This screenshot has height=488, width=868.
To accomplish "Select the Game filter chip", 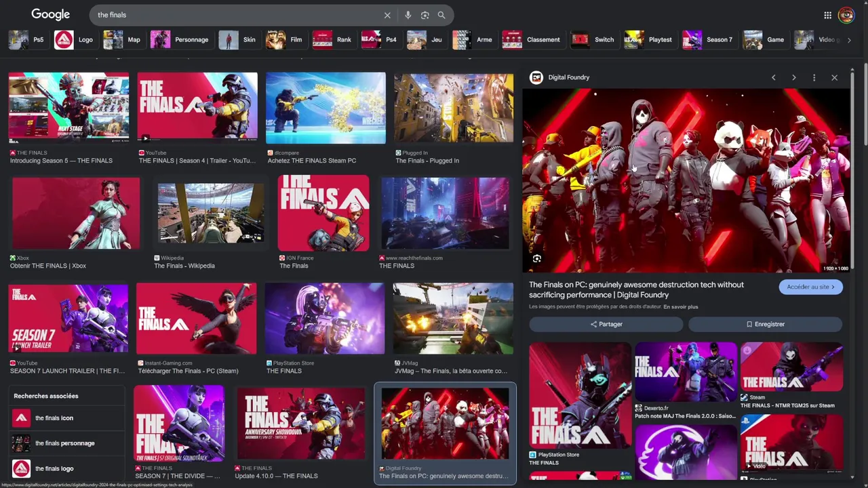I will (x=765, y=39).
